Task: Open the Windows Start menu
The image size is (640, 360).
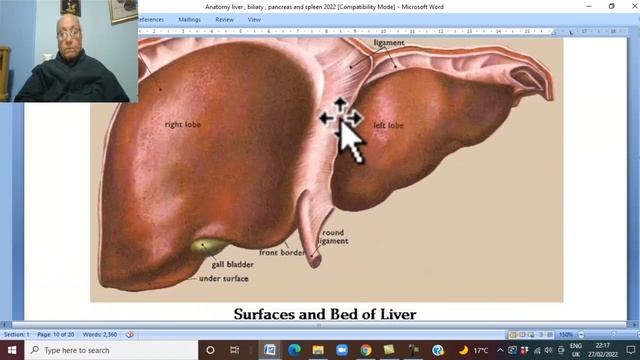Action: [12, 350]
